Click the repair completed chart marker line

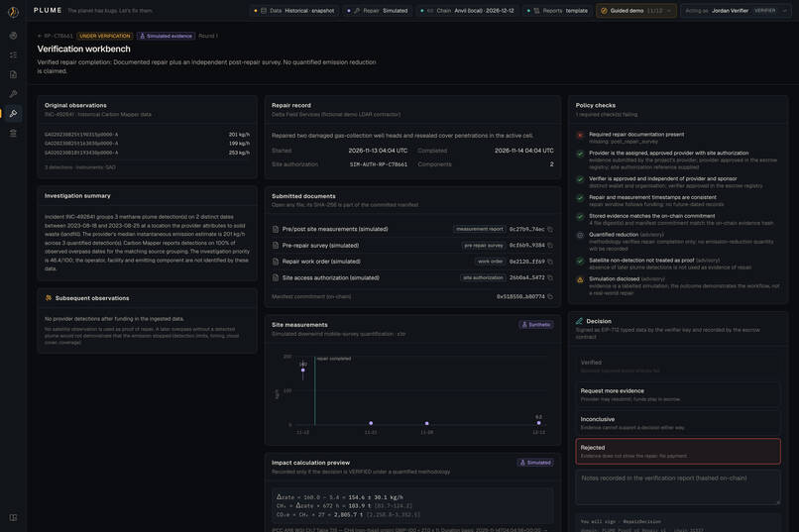(x=314, y=391)
